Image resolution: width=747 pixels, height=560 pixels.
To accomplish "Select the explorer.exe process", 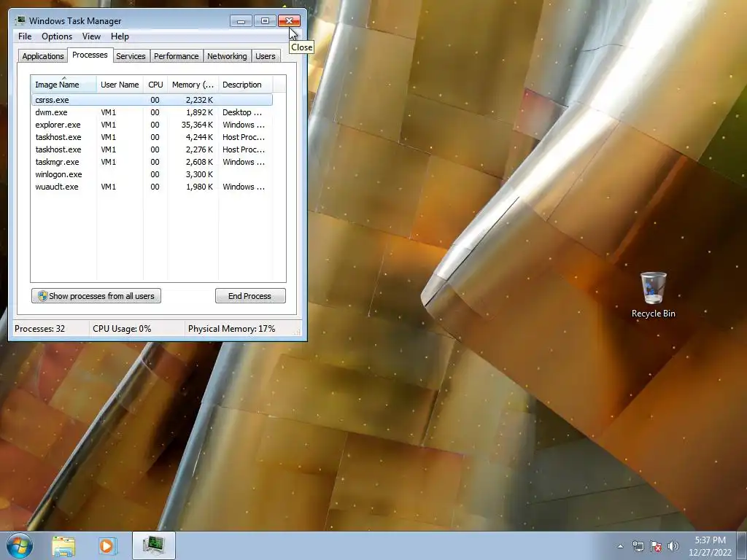I will pos(152,125).
